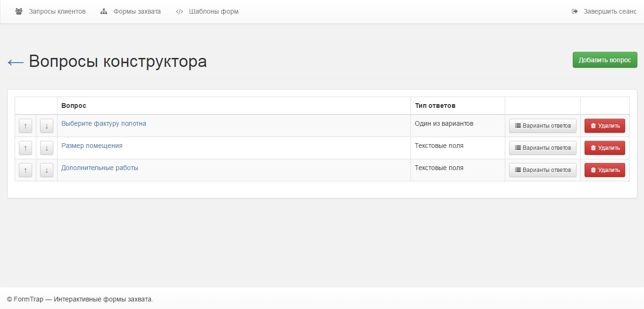Move 'Размер помещения' question up

pos(25,148)
